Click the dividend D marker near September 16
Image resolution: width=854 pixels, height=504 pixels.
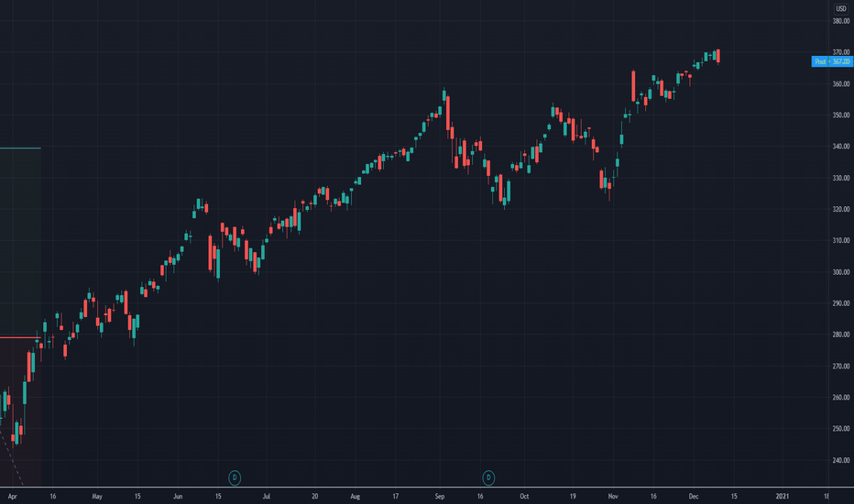[488, 477]
